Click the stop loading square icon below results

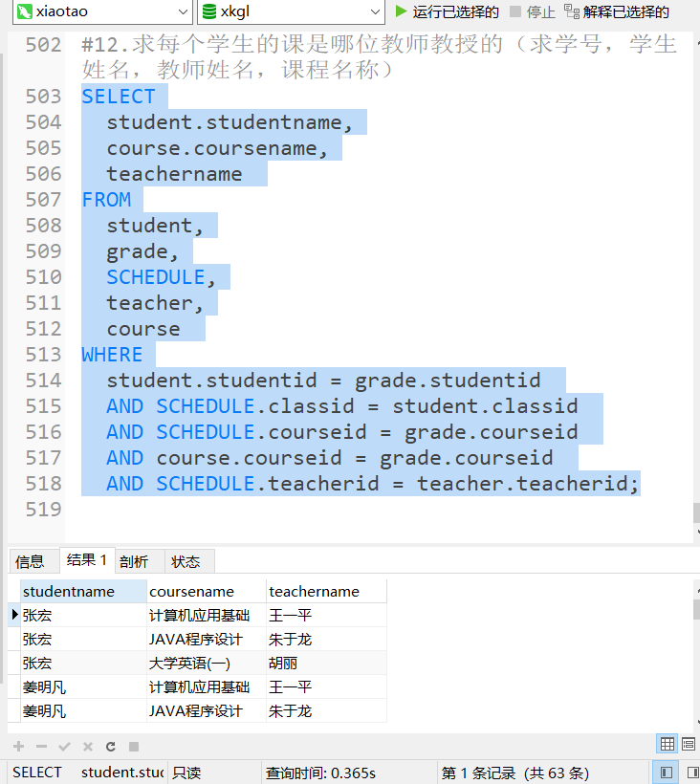(x=134, y=747)
